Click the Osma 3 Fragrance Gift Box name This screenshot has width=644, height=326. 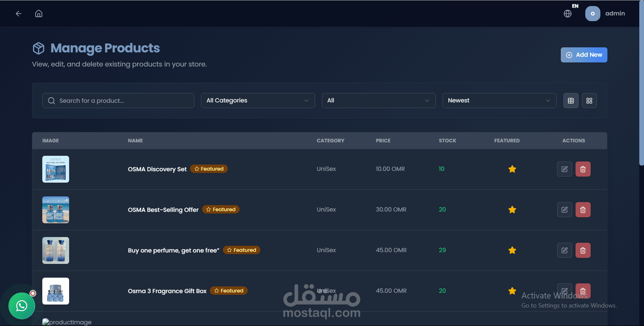click(167, 291)
